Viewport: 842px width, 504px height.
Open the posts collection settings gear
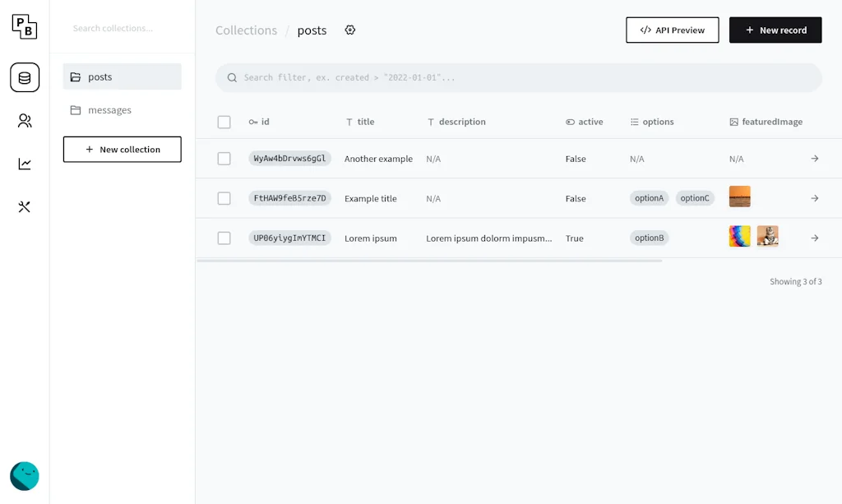350,30
